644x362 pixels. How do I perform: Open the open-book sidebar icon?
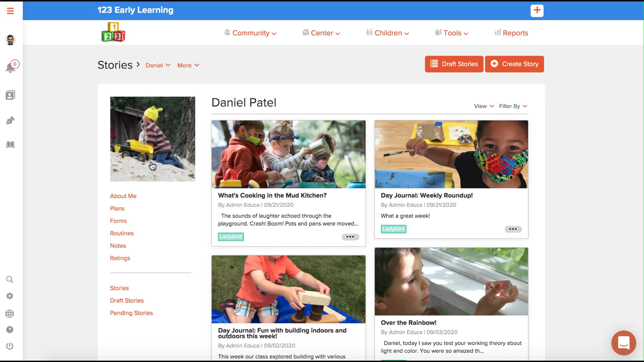(x=10, y=145)
